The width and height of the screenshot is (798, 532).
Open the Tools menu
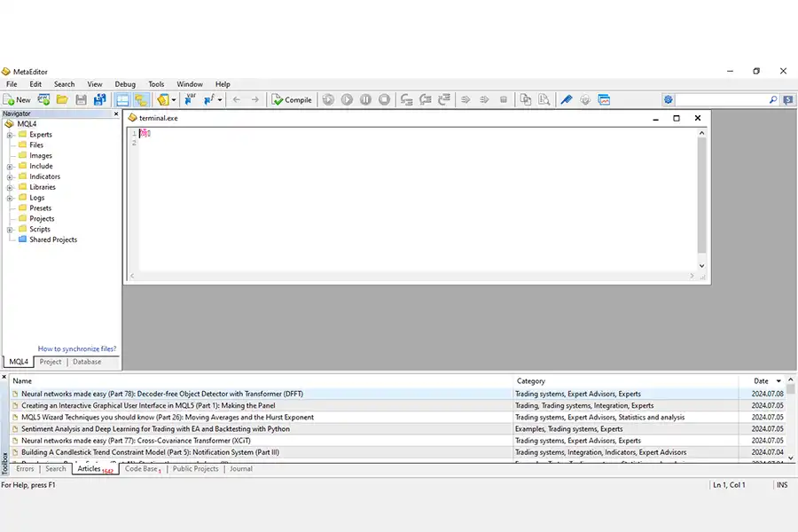156,84
